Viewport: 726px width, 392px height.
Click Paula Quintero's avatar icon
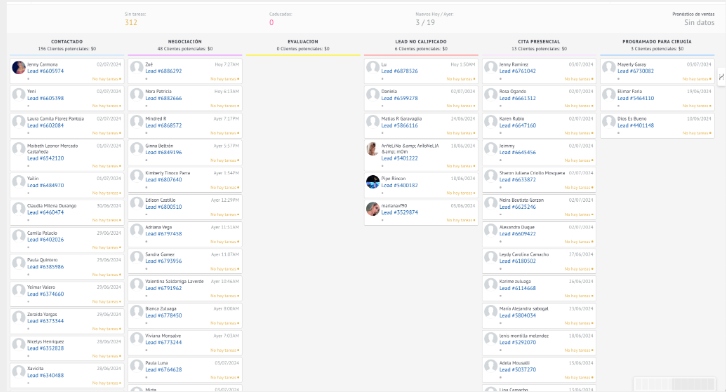click(19, 263)
